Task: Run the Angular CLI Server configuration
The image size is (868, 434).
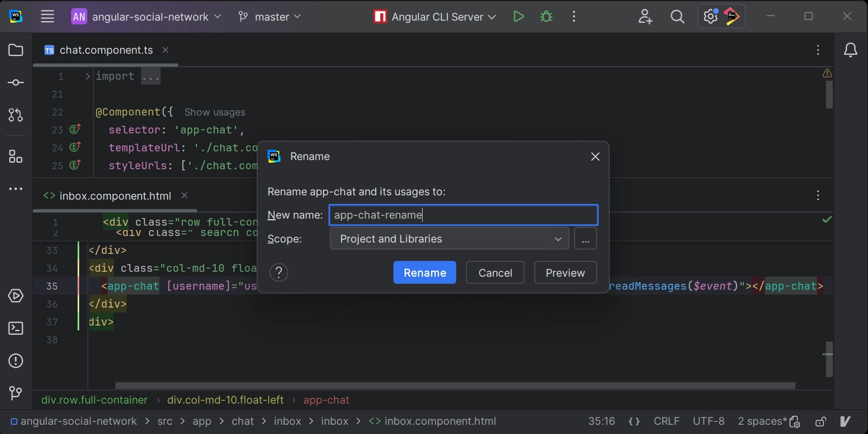Action: (x=519, y=16)
